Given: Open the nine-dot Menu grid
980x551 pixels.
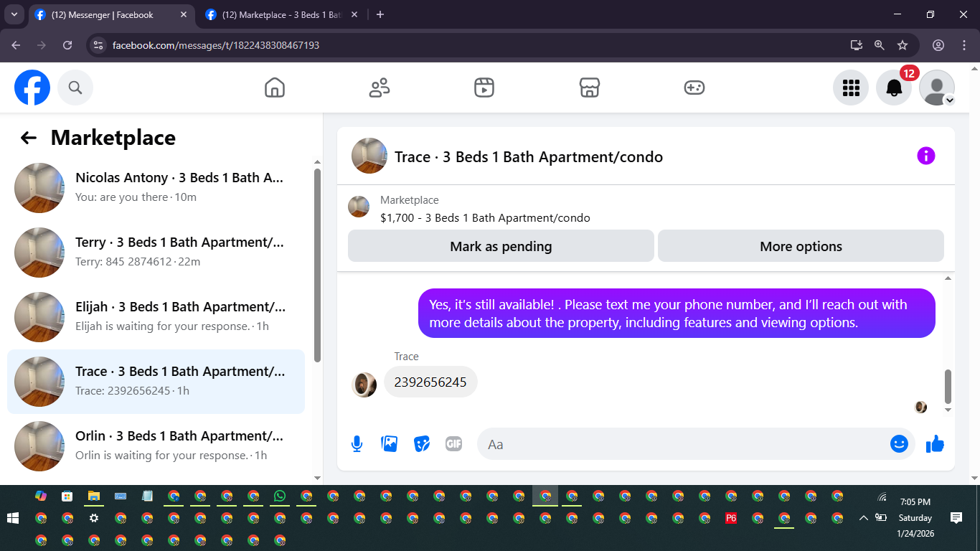Looking at the screenshot, I should tap(851, 88).
